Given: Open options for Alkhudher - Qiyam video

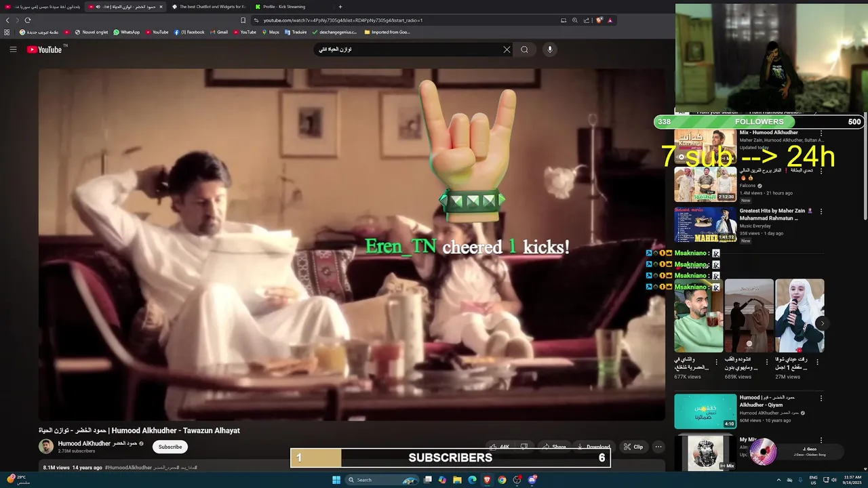Looking at the screenshot, I should [821, 399].
